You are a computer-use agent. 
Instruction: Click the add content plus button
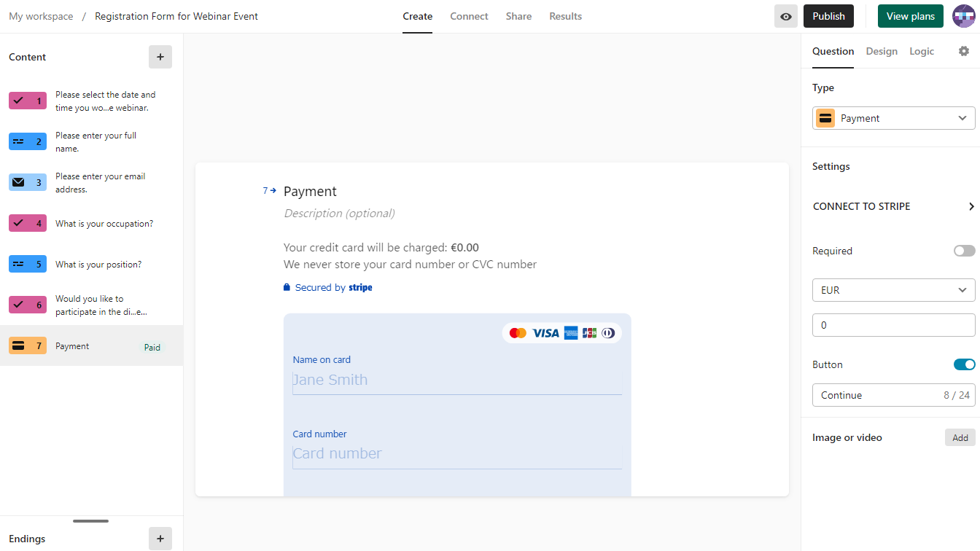point(160,57)
